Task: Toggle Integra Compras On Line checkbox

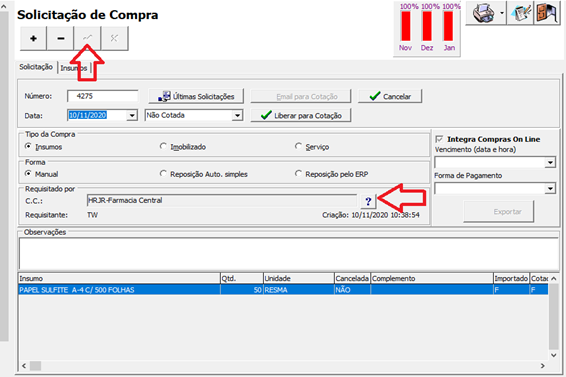Action: 439,139
